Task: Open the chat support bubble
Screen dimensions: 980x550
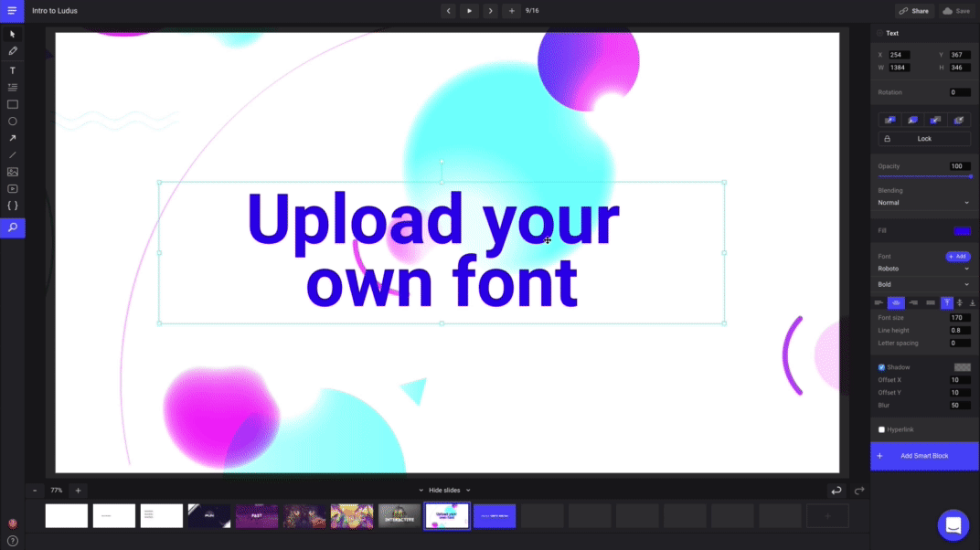Action: [x=953, y=525]
